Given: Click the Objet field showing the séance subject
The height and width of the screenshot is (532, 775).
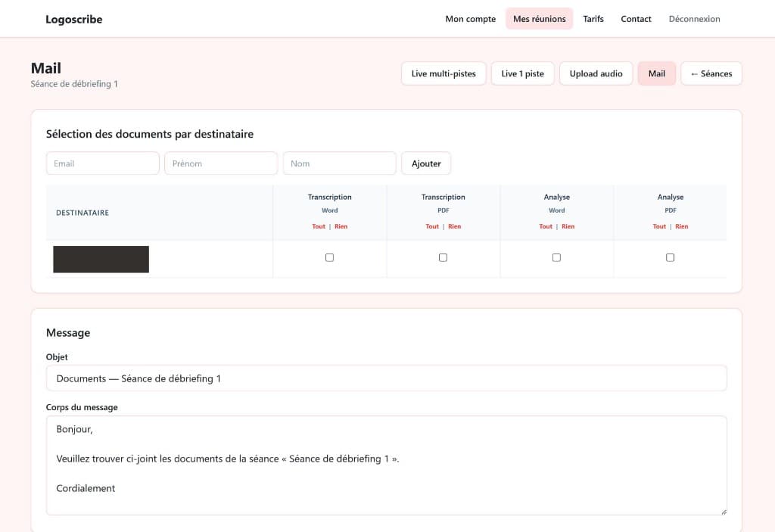Looking at the screenshot, I should coord(387,378).
